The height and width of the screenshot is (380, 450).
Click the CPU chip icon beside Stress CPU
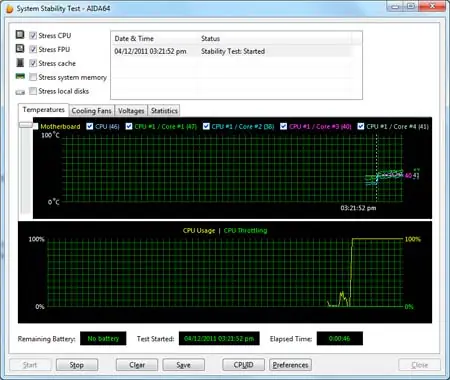point(20,35)
